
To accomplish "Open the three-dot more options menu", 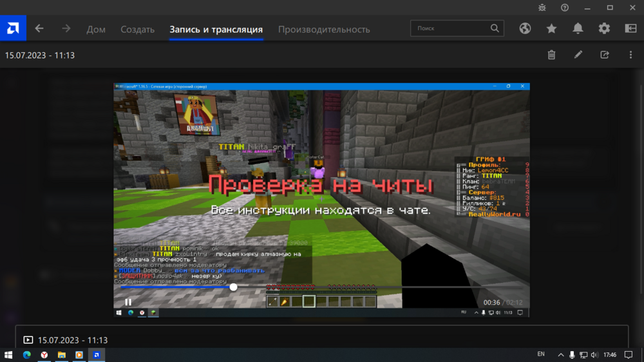I will pos(630,55).
